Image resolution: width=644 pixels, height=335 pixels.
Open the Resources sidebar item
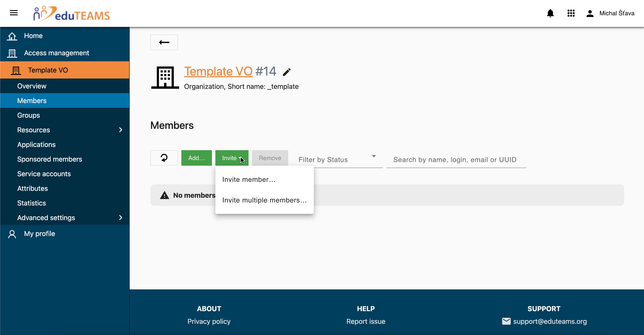(65, 130)
